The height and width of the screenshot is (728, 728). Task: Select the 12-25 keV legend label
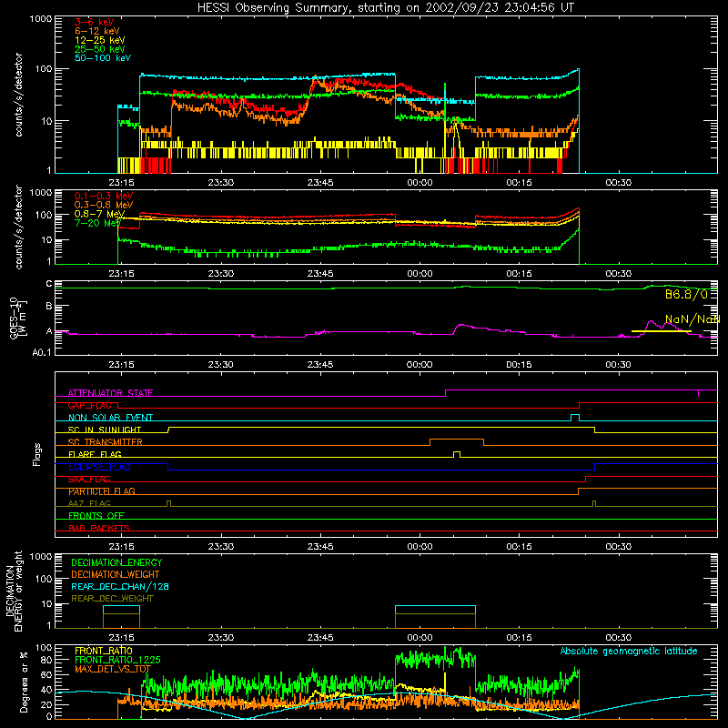[100, 40]
